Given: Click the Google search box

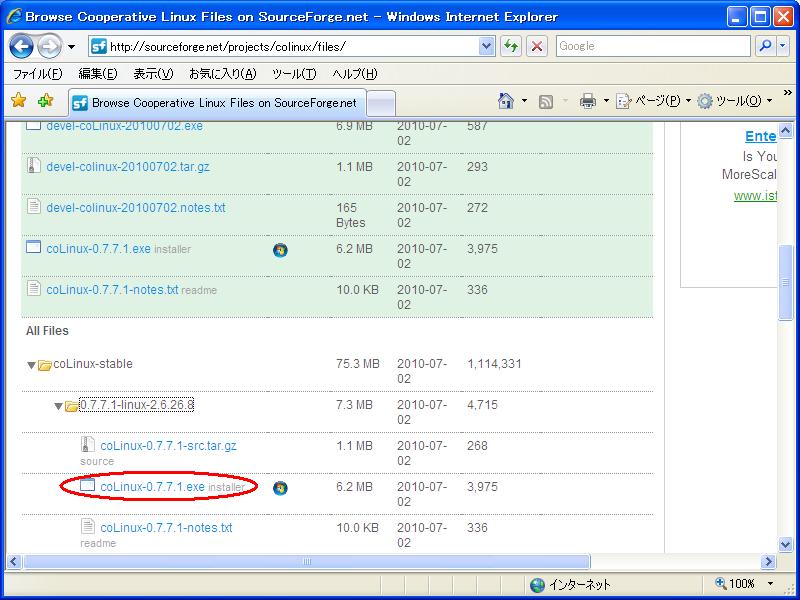Looking at the screenshot, I should click(653, 46).
